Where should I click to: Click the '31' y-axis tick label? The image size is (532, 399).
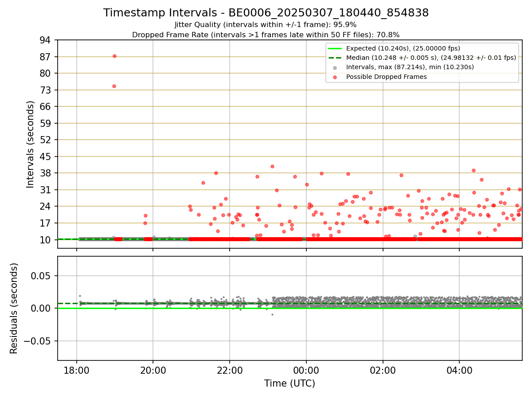coord(46,190)
